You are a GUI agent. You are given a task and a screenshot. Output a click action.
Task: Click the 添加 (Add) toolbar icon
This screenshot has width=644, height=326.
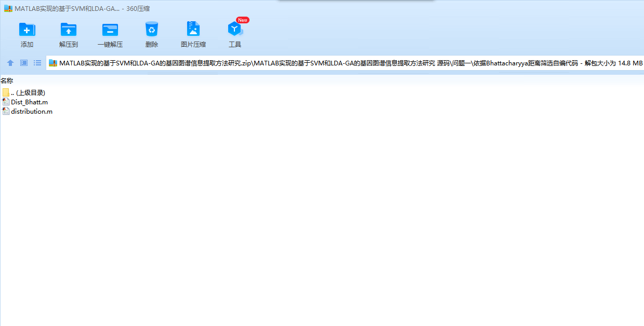27,30
